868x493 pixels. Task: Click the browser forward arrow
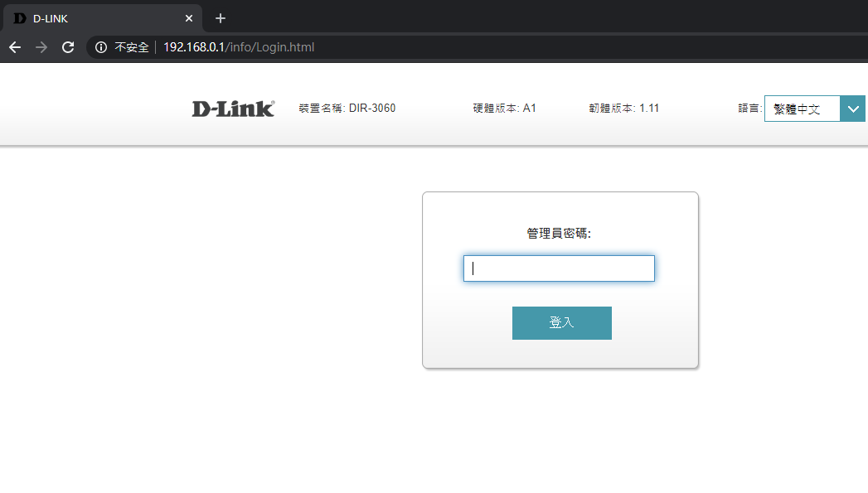[41, 47]
